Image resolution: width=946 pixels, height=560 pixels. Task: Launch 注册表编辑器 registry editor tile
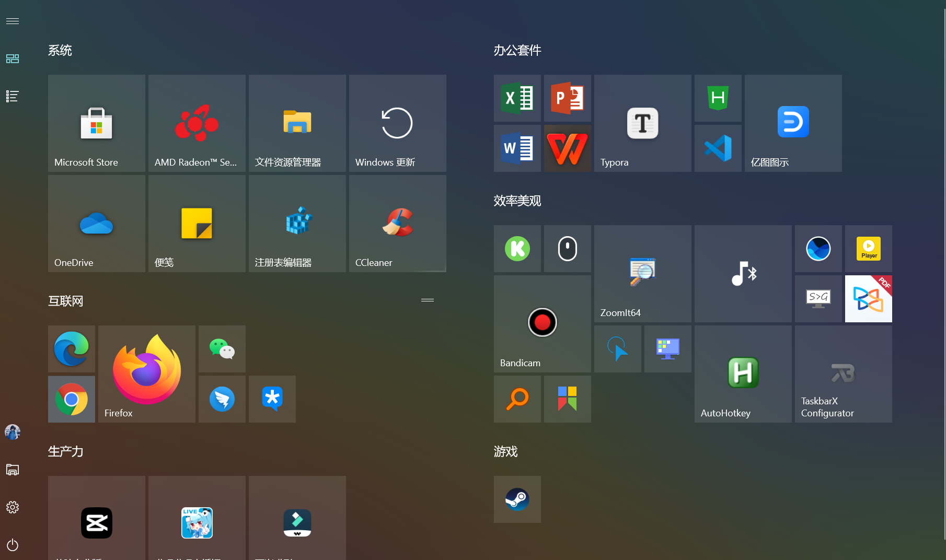[x=297, y=223]
